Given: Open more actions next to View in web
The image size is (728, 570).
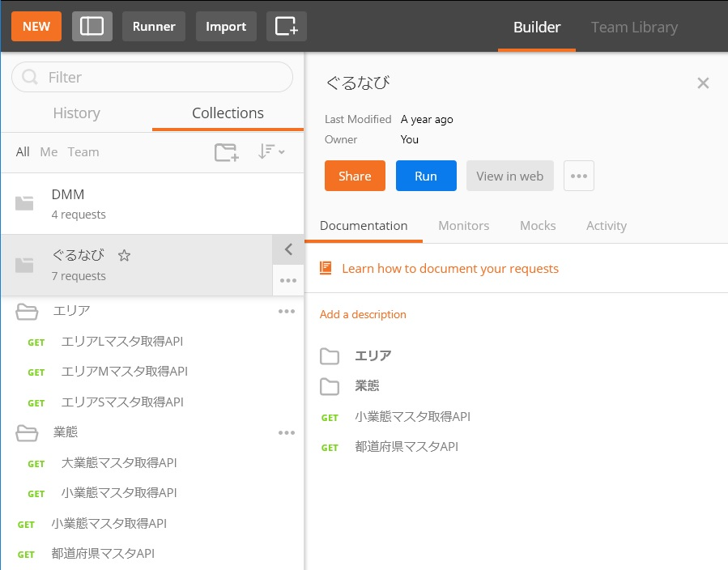Looking at the screenshot, I should (x=578, y=176).
